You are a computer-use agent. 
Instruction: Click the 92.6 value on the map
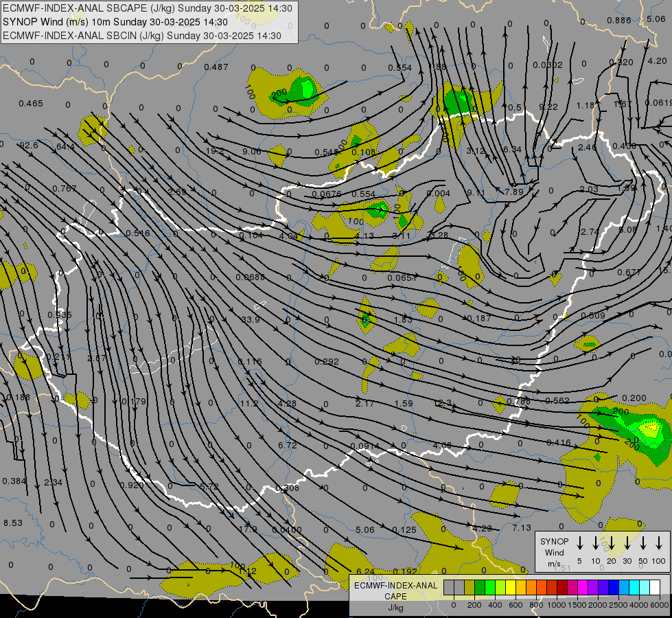click(x=29, y=146)
